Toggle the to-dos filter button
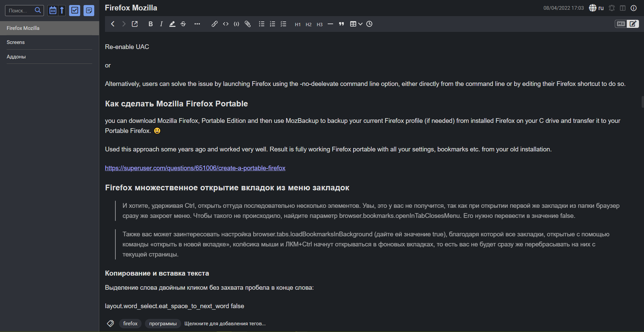The height and width of the screenshot is (332, 644). click(x=74, y=10)
